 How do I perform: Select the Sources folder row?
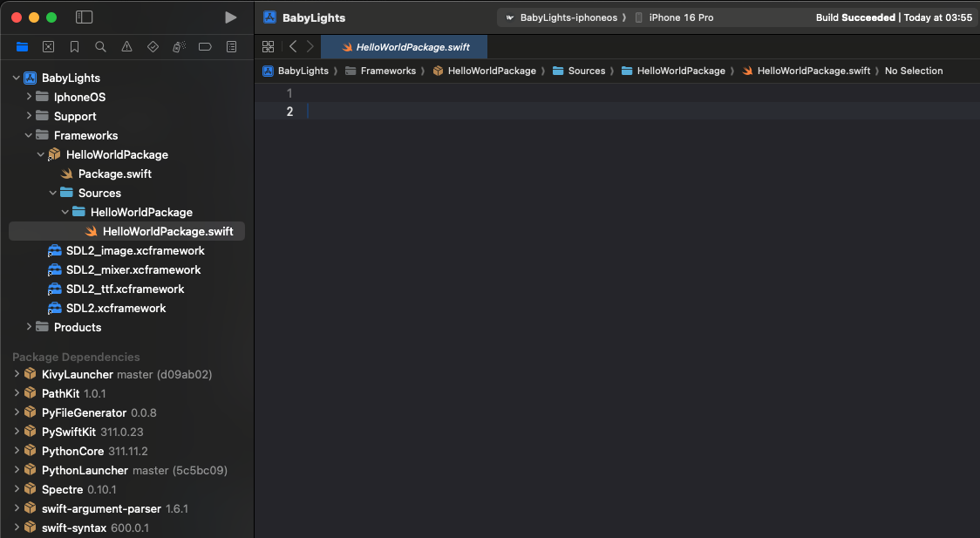127,193
